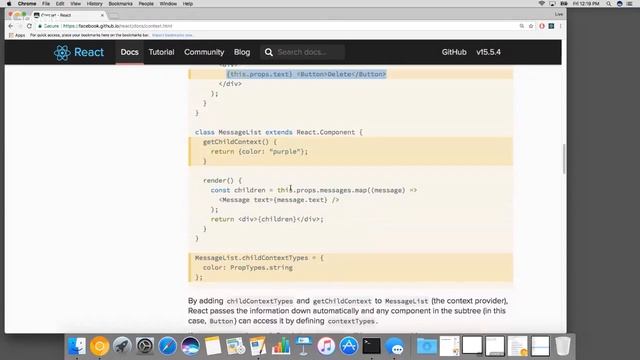Viewport: 640px width, 360px height.
Task: Open the Trash in the dock
Action: coord(563,346)
